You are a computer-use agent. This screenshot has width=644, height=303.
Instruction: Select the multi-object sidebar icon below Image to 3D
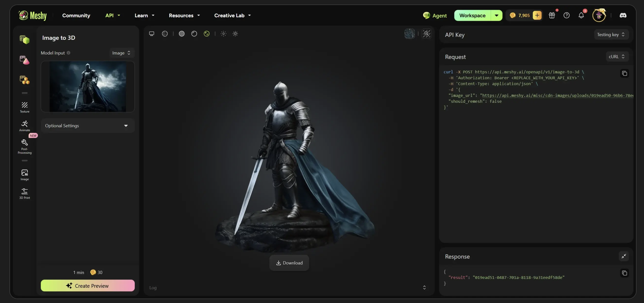click(x=24, y=80)
